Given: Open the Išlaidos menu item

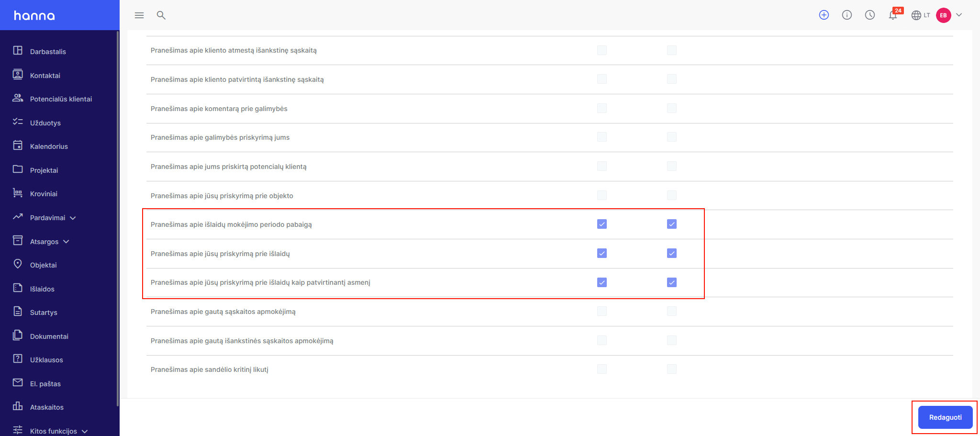Looking at the screenshot, I should click(x=42, y=289).
